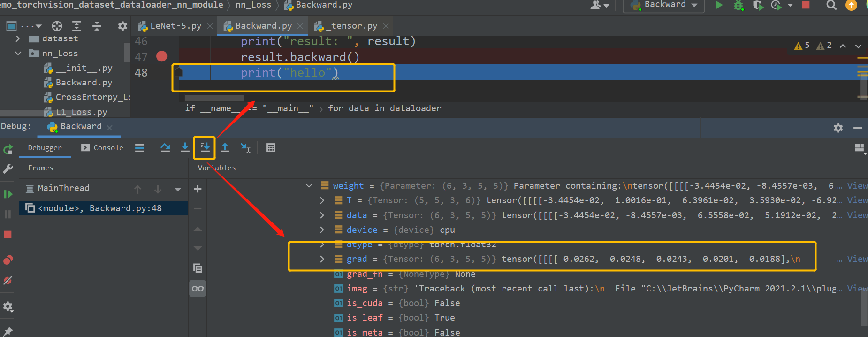Expand the device variable

point(322,230)
